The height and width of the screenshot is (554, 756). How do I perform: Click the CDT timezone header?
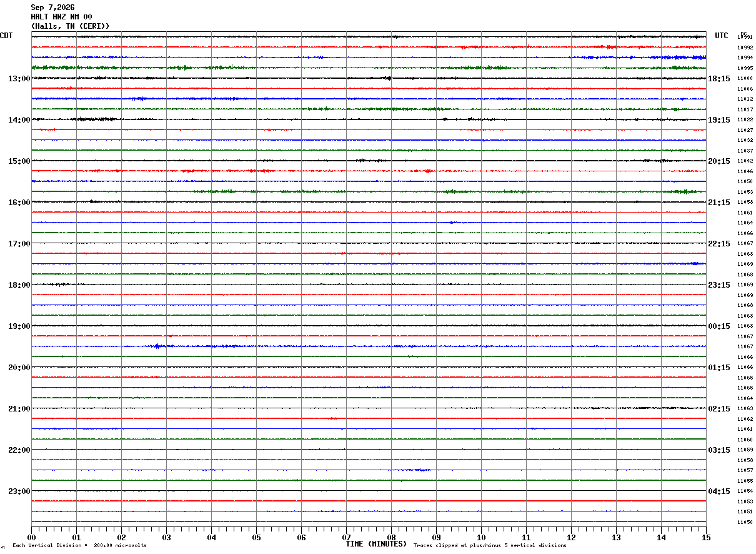pyautogui.click(x=6, y=36)
